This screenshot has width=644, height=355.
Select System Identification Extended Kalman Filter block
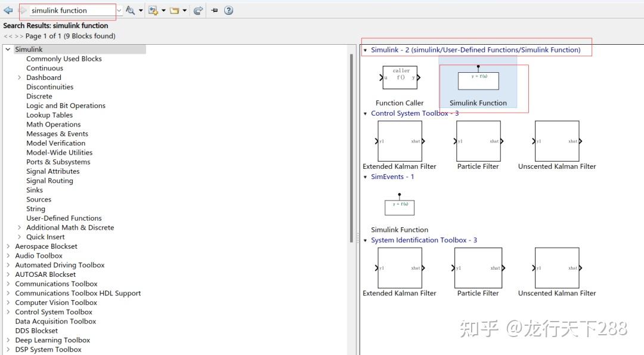tap(399, 268)
